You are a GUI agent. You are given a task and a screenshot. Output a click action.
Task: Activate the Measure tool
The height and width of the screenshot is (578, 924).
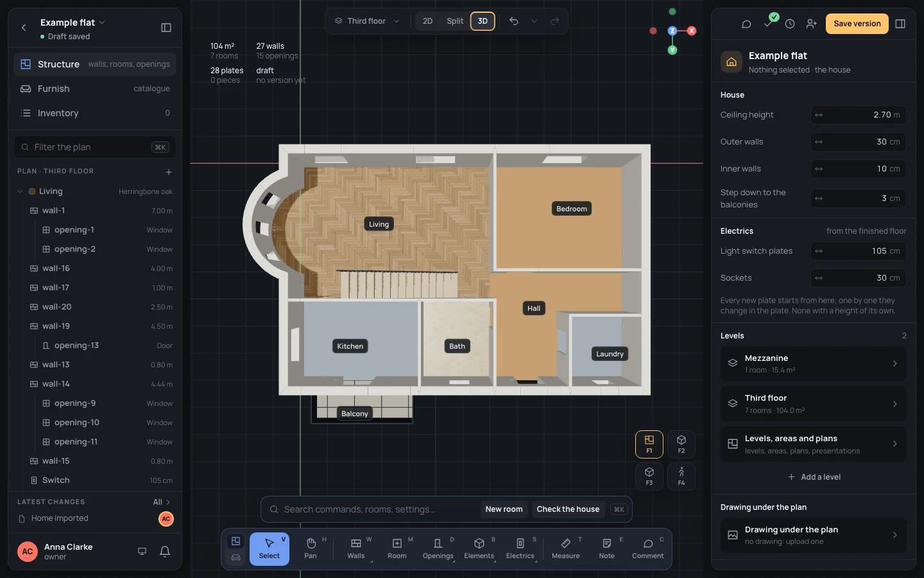point(566,549)
